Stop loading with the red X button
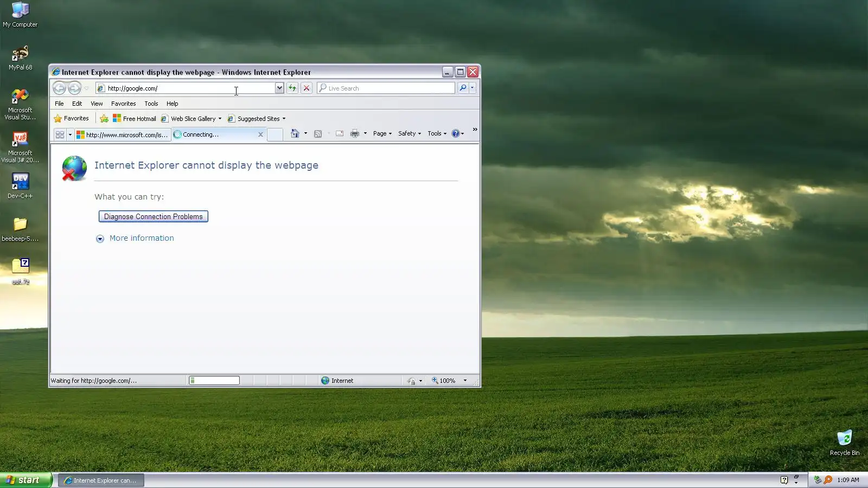Screen dimensions: 868x488 (x=307, y=88)
